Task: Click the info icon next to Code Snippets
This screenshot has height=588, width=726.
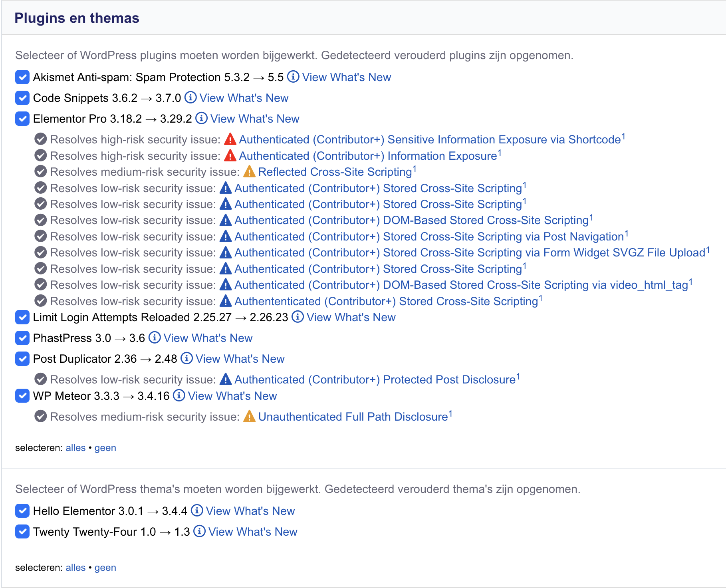Action: click(190, 97)
